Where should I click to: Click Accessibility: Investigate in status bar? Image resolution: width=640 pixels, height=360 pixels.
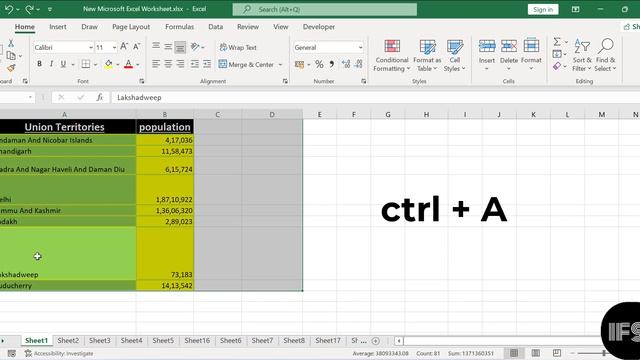click(x=59, y=353)
